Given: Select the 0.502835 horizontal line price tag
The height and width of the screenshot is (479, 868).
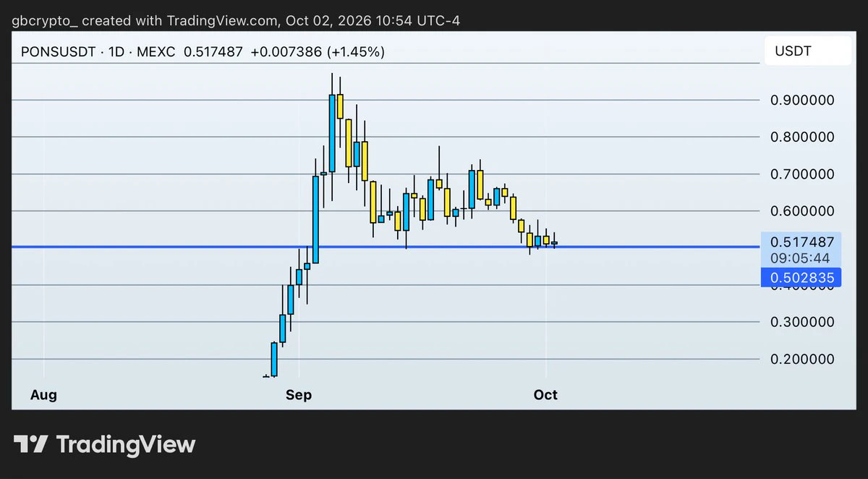Looking at the screenshot, I should tap(801, 277).
